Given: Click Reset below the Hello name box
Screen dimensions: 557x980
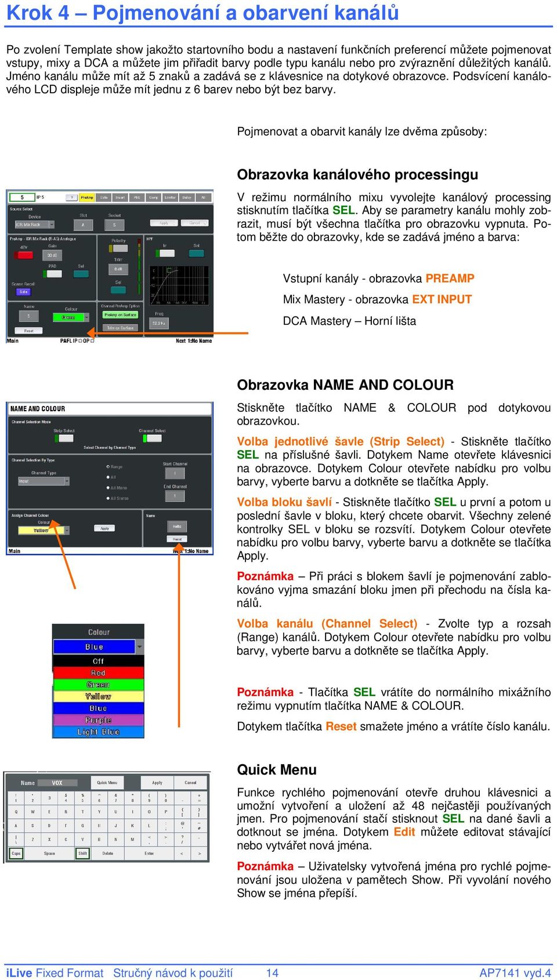Looking at the screenshot, I should (177, 539).
